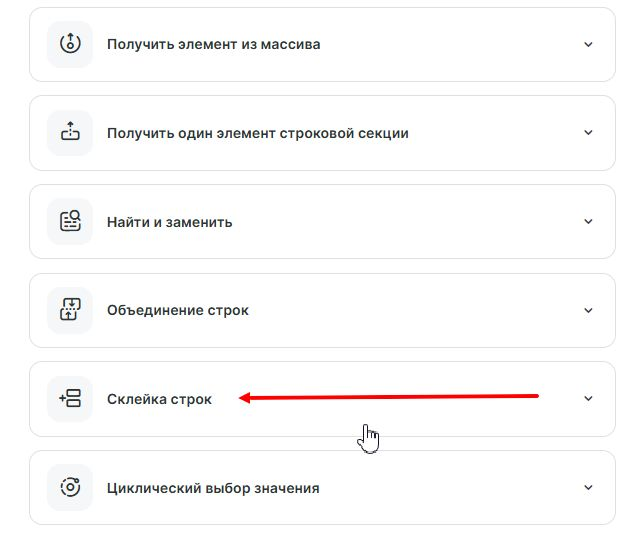
Task: Click the 'Найти и заменить' label
Action: 170,222
